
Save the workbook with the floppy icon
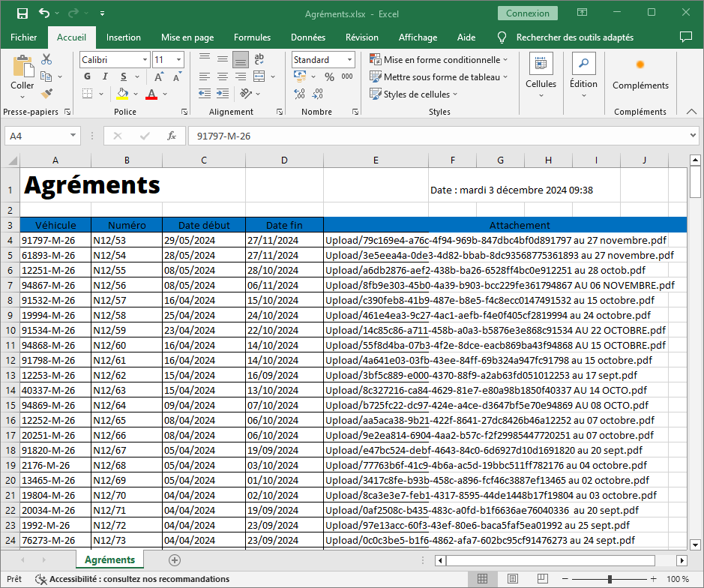coord(22,13)
